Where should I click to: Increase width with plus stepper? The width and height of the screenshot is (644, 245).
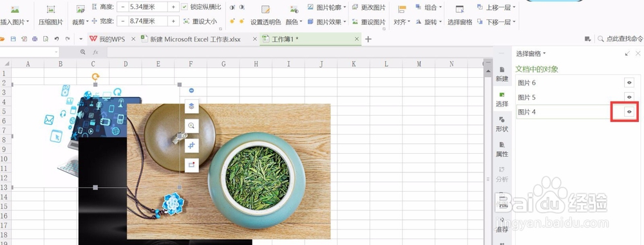[173, 21]
